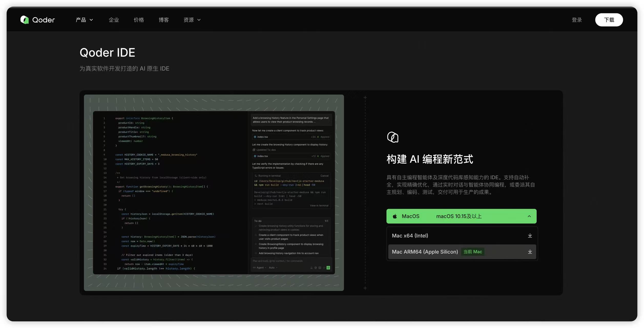Go to the 企业 page
Image resolution: width=644 pixels, height=328 pixels.
tap(114, 20)
